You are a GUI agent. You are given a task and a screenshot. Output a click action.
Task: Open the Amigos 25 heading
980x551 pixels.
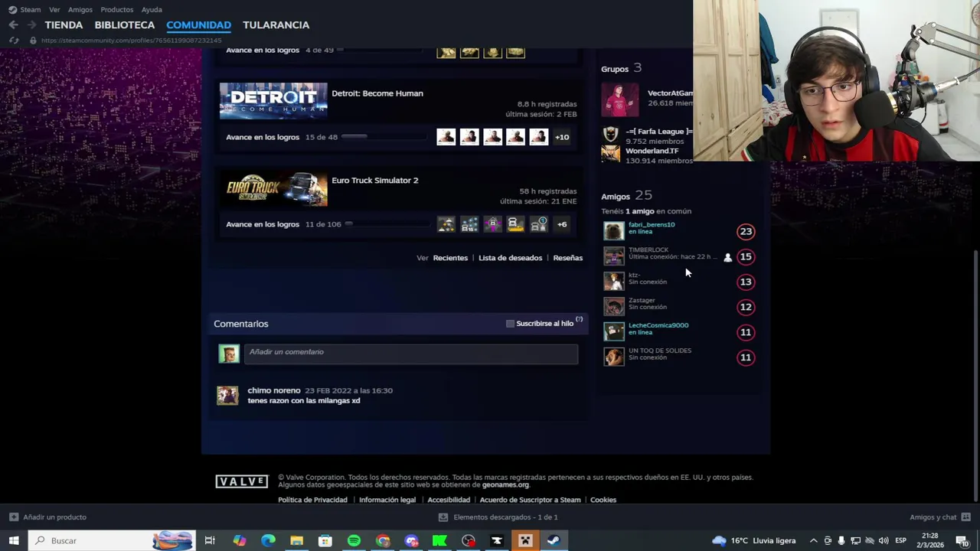coord(626,196)
